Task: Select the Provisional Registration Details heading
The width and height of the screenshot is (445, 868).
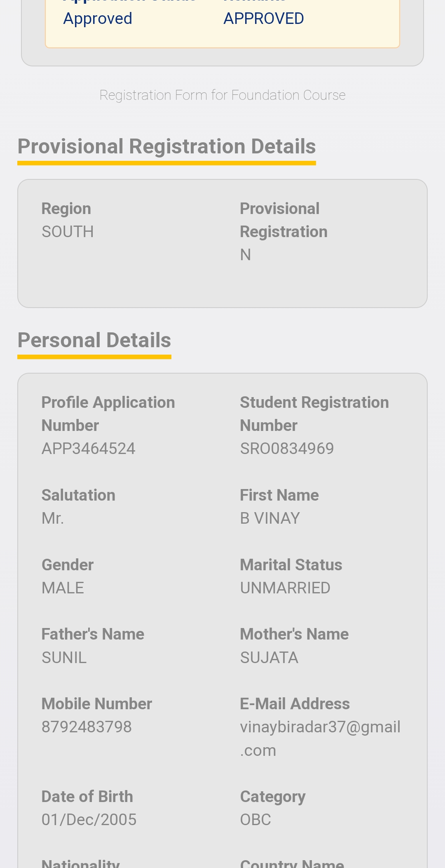Action: 166,147
